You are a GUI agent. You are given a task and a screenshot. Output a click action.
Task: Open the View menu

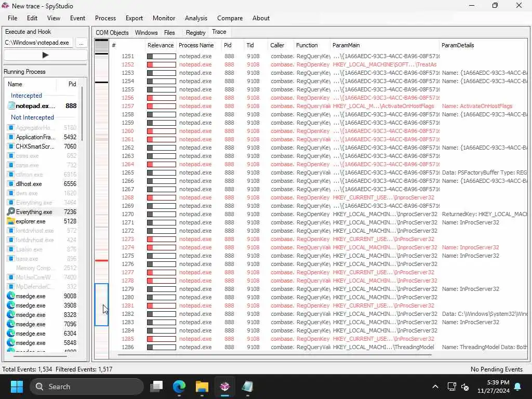(54, 18)
